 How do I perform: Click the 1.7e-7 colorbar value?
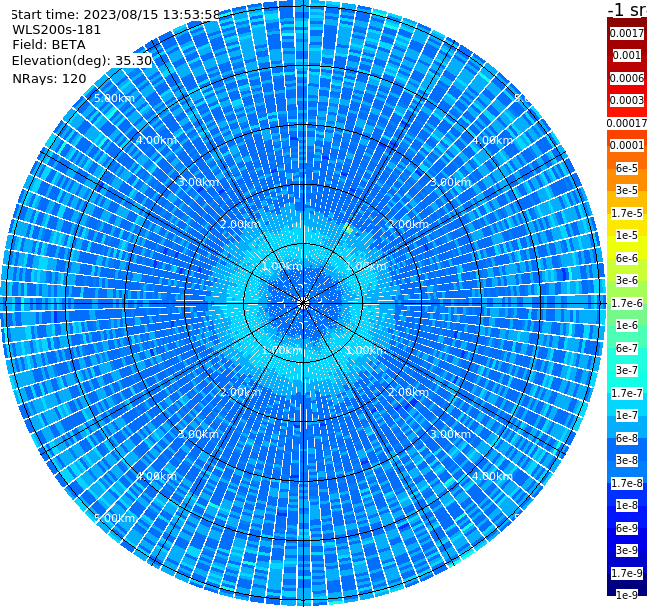(x=627, y=393)
